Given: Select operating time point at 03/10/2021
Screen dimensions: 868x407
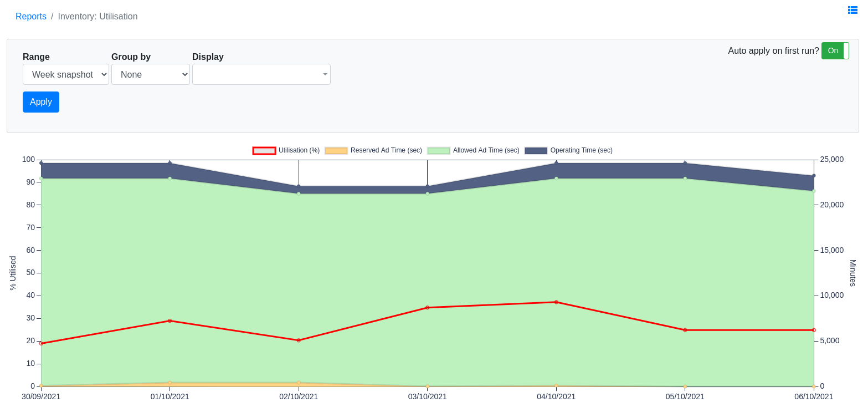Looking at the screenshot, I should coord(428,186).
